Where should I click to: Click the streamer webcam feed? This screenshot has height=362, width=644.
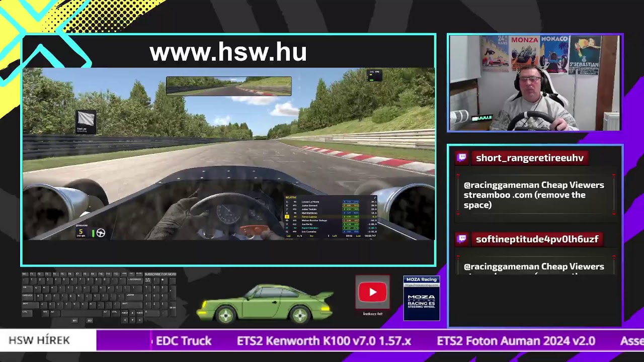535,83
